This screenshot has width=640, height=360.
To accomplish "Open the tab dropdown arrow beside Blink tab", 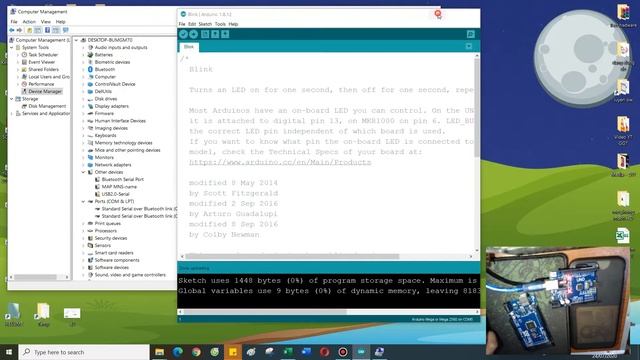I will pyautogui.click(x=469, y=46).
